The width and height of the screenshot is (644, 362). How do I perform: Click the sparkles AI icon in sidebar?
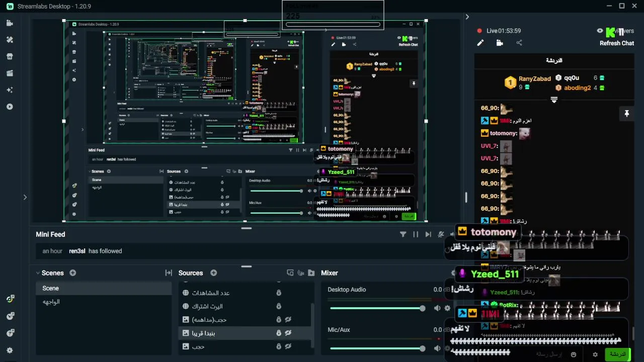(10, 90)
